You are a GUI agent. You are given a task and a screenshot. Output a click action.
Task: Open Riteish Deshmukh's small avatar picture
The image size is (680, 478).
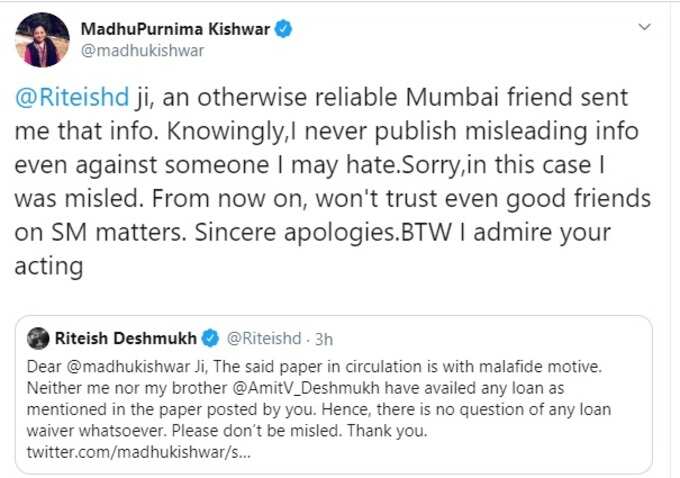[x=38, y=338]
